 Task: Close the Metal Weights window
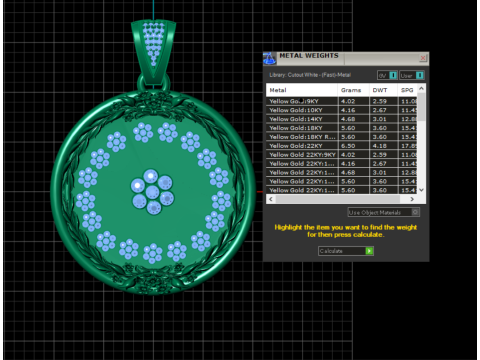pos(423,58)
